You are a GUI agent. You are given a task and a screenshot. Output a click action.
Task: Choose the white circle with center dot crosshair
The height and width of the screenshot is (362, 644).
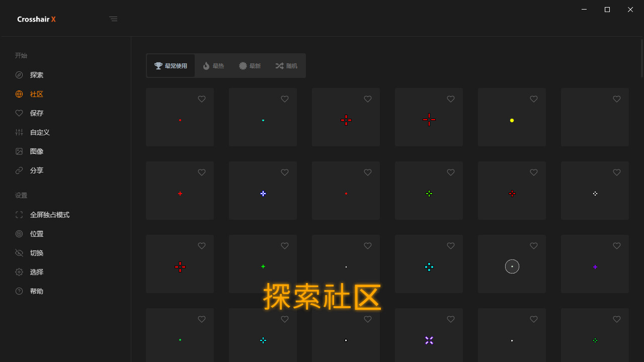point(512,264)
